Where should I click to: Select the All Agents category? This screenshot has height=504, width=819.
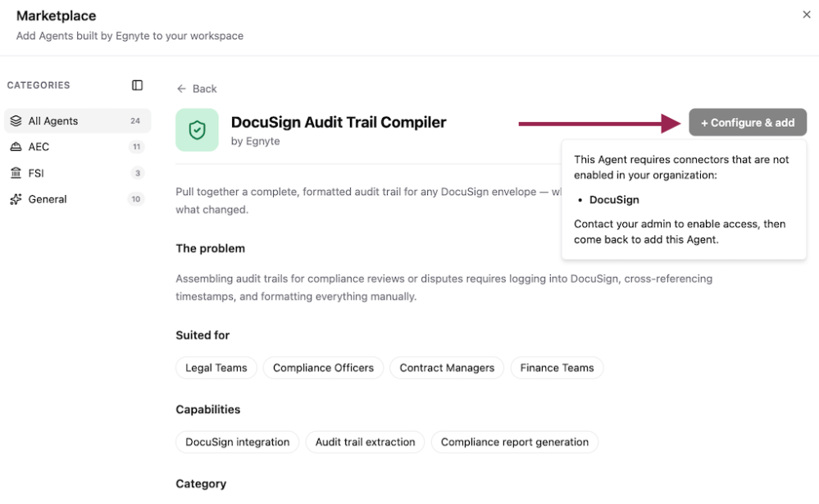point(77,120)
